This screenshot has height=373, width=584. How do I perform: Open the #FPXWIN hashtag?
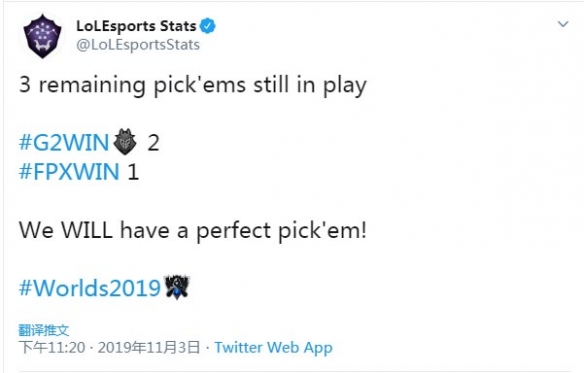(x=69, y=172)
